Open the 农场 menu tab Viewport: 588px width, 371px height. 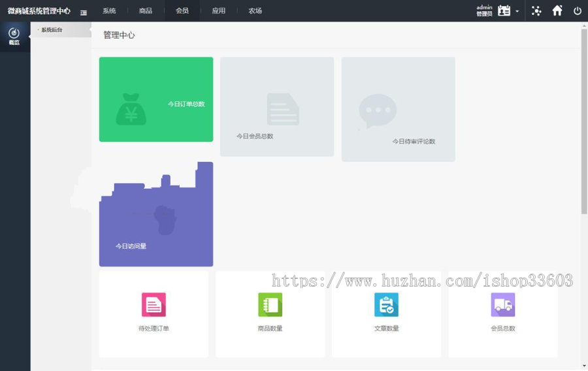point(255,11)
